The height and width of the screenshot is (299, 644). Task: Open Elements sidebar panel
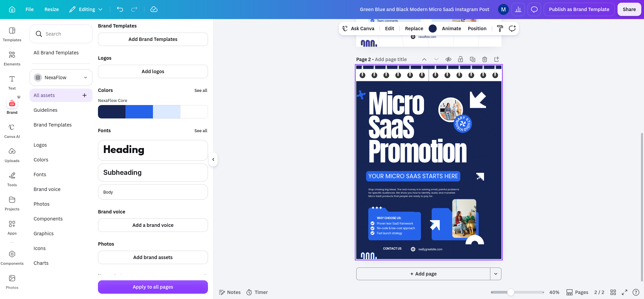(12, 58)
